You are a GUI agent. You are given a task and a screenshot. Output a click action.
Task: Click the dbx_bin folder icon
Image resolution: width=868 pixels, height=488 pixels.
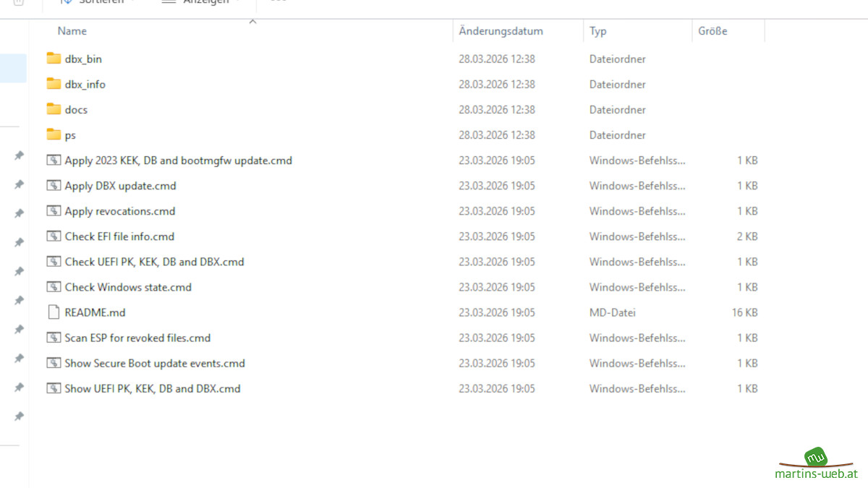tap(54, 59)
